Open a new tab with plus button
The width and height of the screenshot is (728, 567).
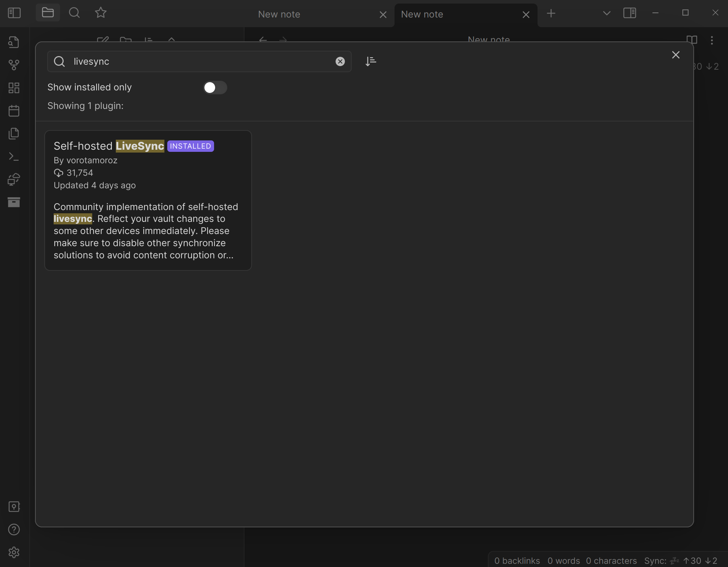point(551,13)
